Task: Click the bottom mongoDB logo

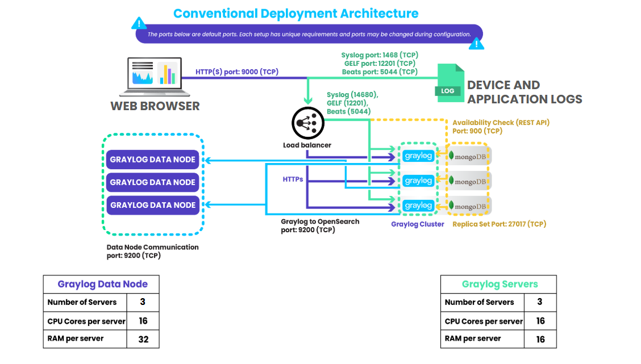Action: point(468,206)
